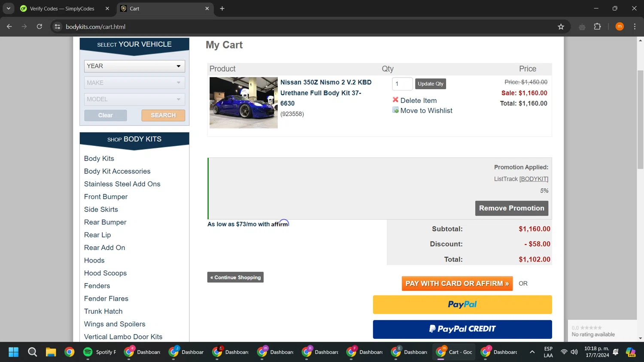Open the volume control icon

point(574,352)
